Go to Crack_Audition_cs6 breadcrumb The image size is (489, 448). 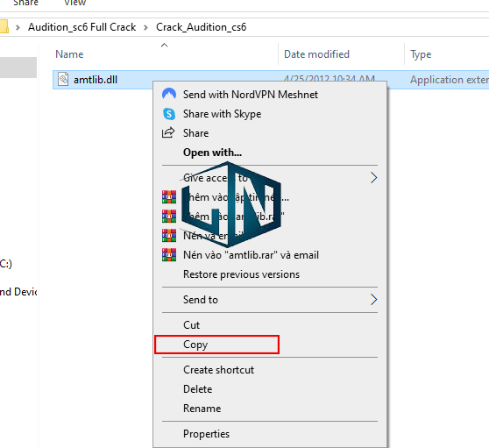click(202, 27)
